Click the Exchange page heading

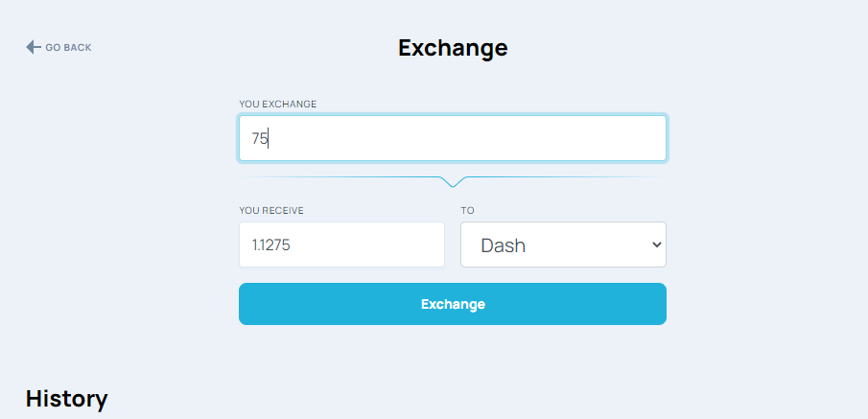[453, 47]
